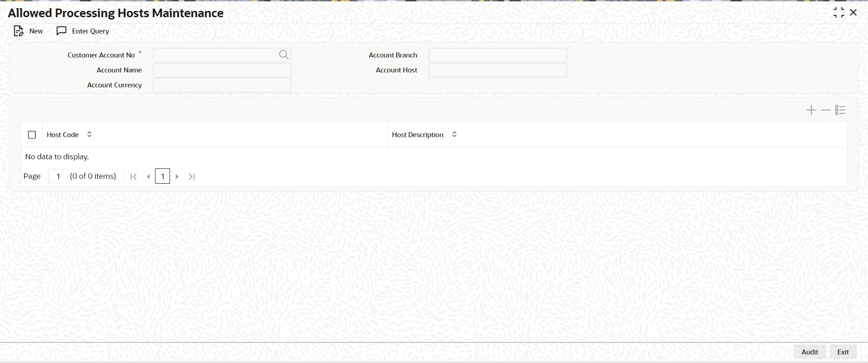Sort by Host Description column arrows
Image resolution: width=868 pixels, height=363 pixels.
point(454,134)
